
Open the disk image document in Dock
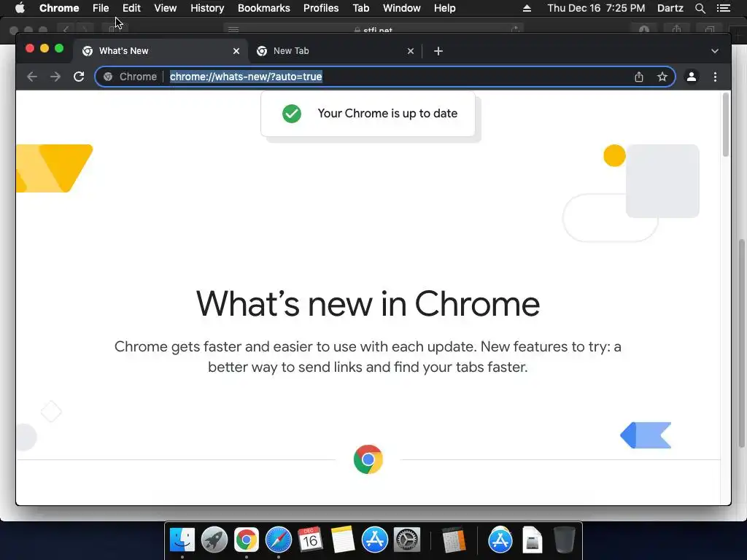coord(532,540)
